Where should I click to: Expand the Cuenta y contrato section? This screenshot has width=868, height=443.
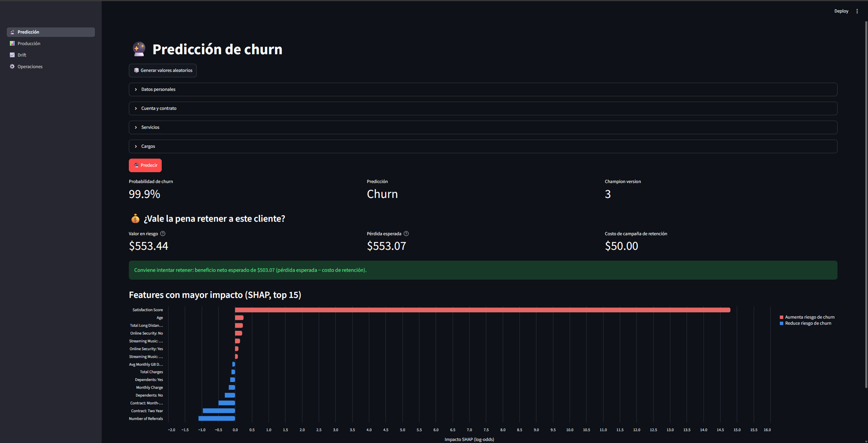click(x=483, y=108)
